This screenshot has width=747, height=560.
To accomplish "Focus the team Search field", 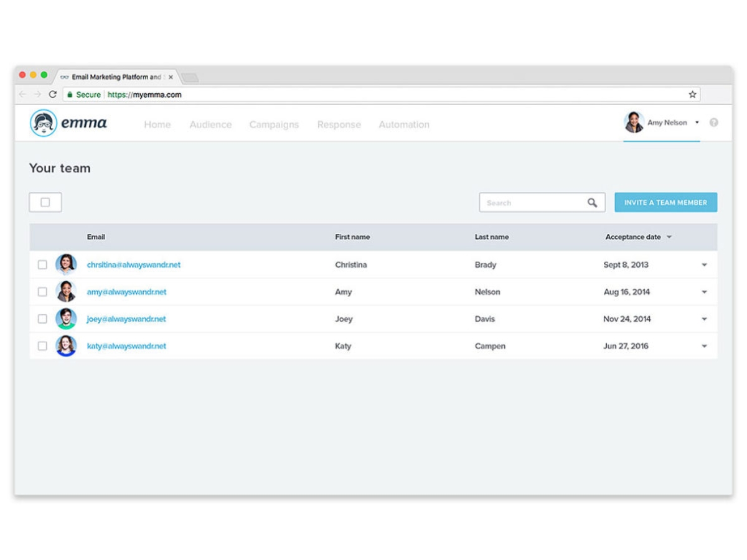I will point(542,202).
